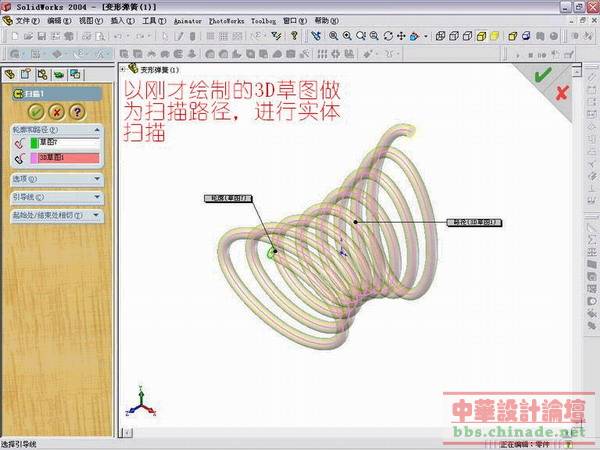Click the sketch pencil tool icon
The width and height of the screenshot is (600, 450).
pyautogui.click(x=179, y=36)
